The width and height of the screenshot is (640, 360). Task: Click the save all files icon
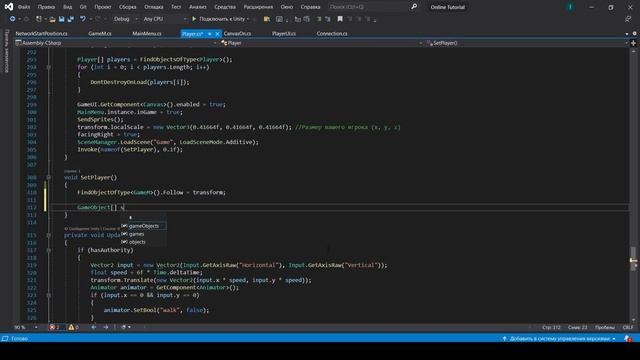71,19
